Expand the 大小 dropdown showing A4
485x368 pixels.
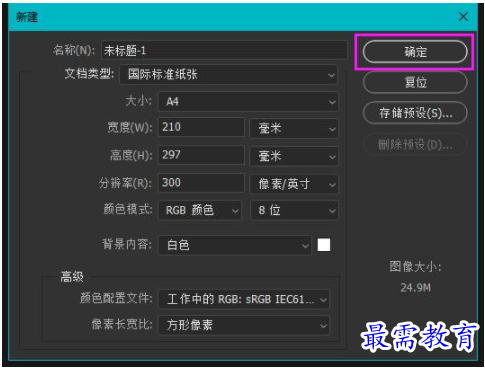[x=248, y=102]
